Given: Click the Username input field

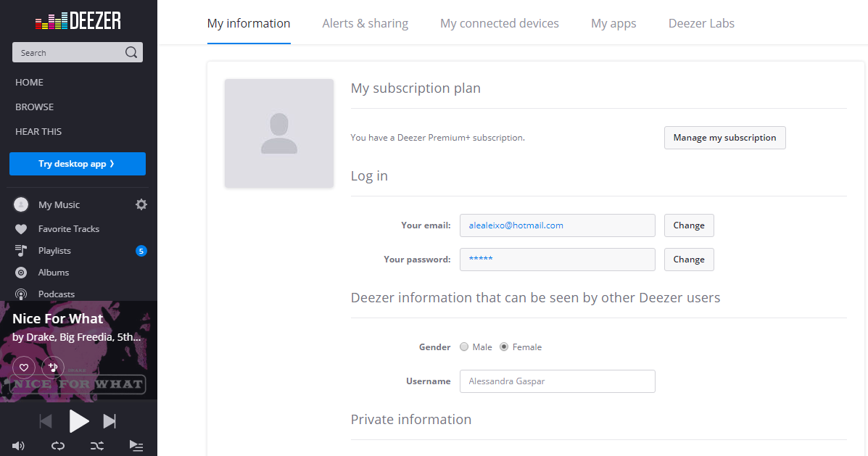Looking at the screenshot, I should pyautogui.click(x=558, y=381).
